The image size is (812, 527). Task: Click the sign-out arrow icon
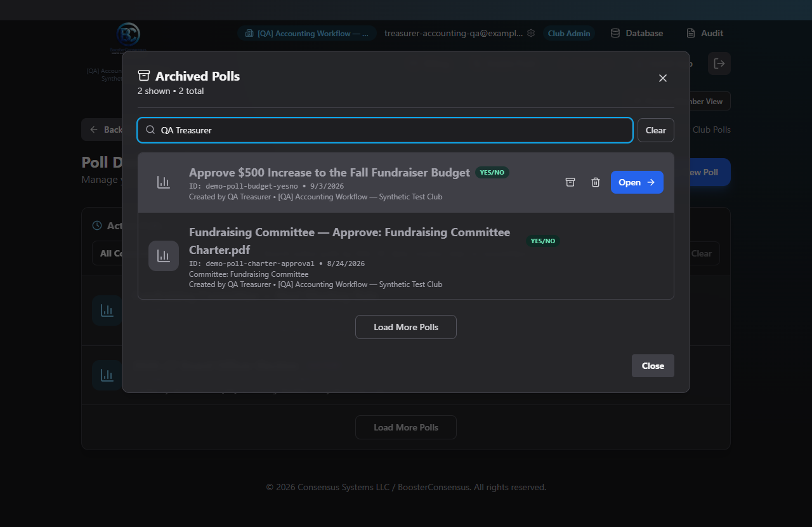point(719,63)
